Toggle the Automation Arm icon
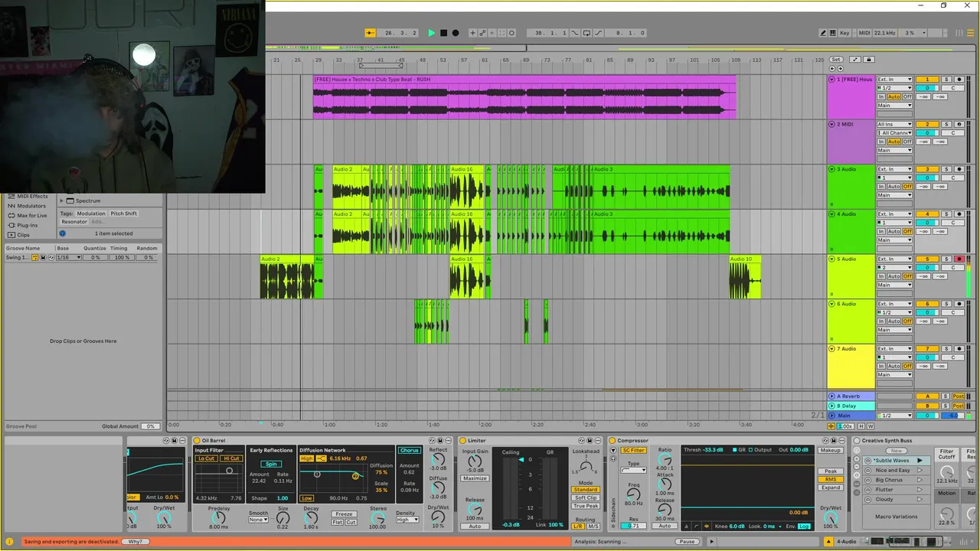The image size is (980, 551). click(x=482, y=33)
